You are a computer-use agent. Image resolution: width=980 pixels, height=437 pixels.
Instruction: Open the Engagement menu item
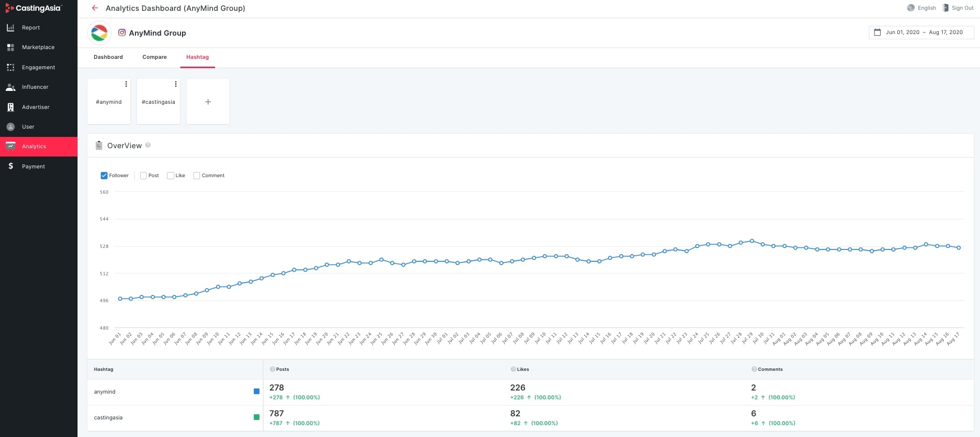point(39,67)
